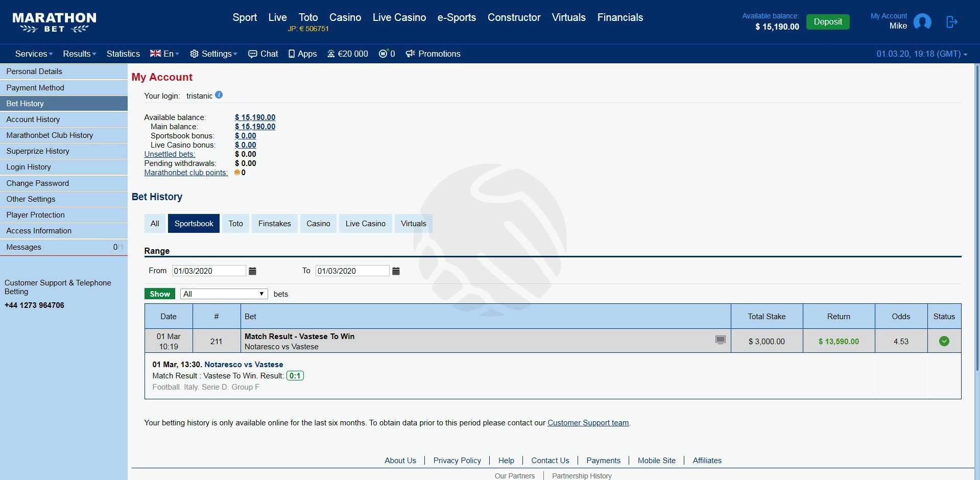
Task: Open Notaresco vs Vastese event link
Action: 244,365
